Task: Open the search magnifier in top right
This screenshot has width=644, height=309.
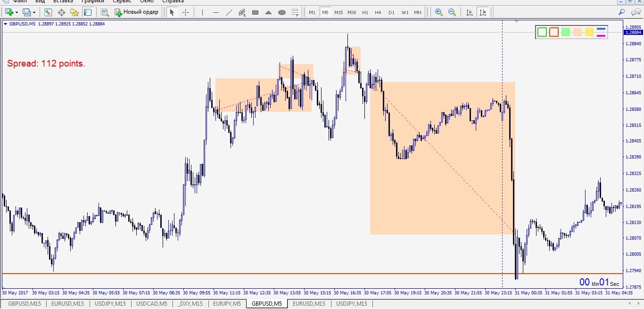Action: coord(622,12)
